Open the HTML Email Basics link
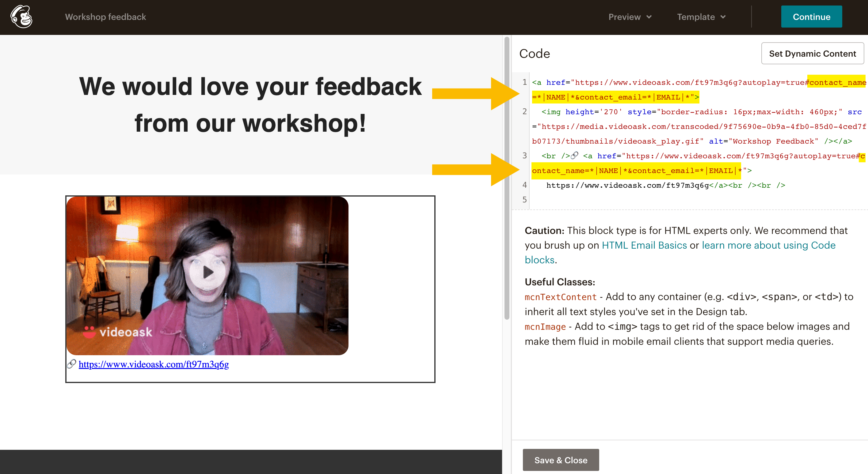The height and width of the screenshot is (474, 868). point(644,245)
